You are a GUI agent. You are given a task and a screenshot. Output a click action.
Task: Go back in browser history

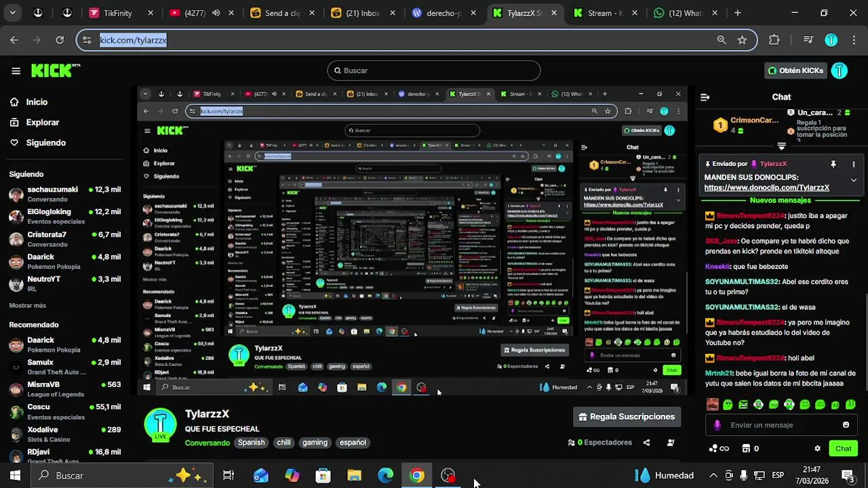[14, 40]
